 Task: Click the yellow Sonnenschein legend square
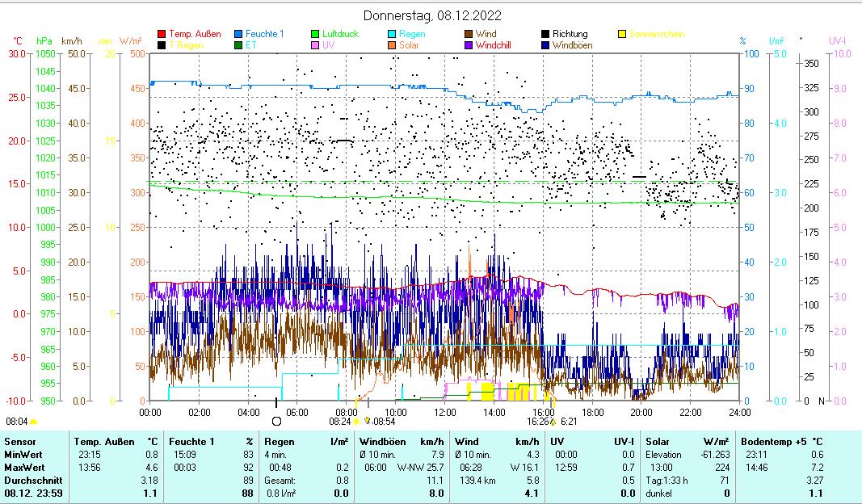[x=622, y=34]
